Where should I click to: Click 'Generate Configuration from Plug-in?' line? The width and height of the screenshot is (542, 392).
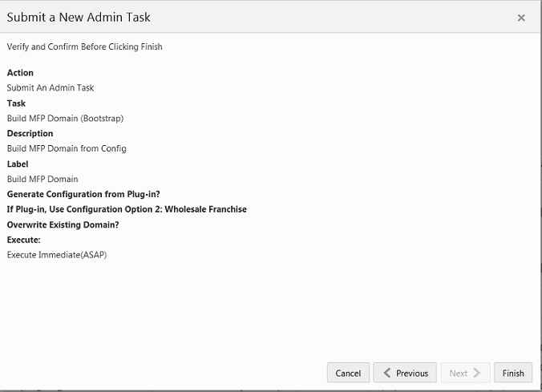[83, 194]
